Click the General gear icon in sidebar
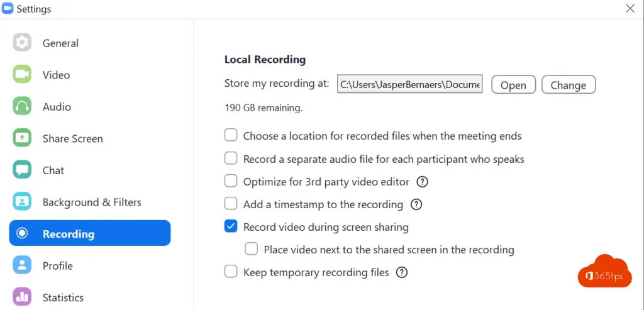This screenshot has height=310, width=644. coord(22,43)
